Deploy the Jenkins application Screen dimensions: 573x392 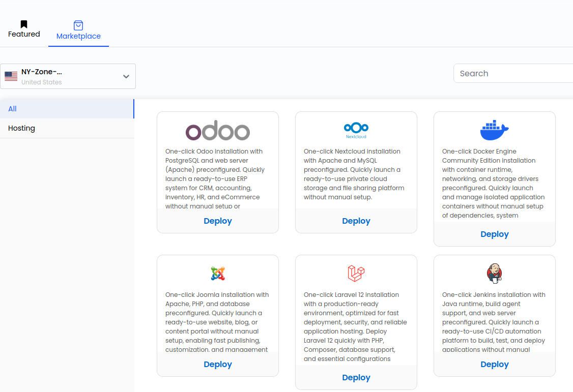[x=495, y=364]
